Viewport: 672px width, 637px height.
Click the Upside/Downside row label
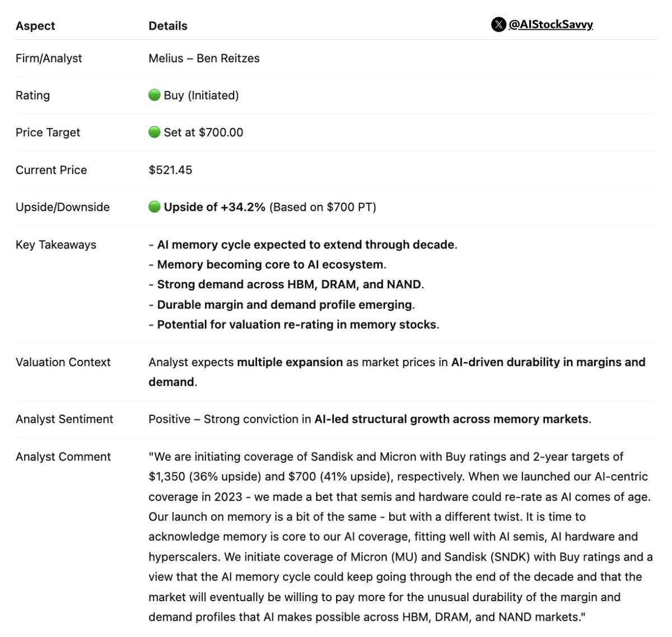click(63, 207)
